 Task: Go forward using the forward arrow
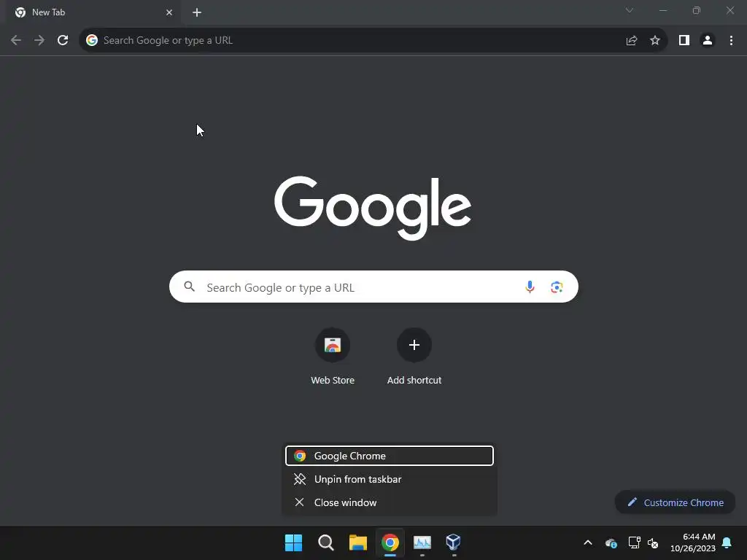click(39, 41)
